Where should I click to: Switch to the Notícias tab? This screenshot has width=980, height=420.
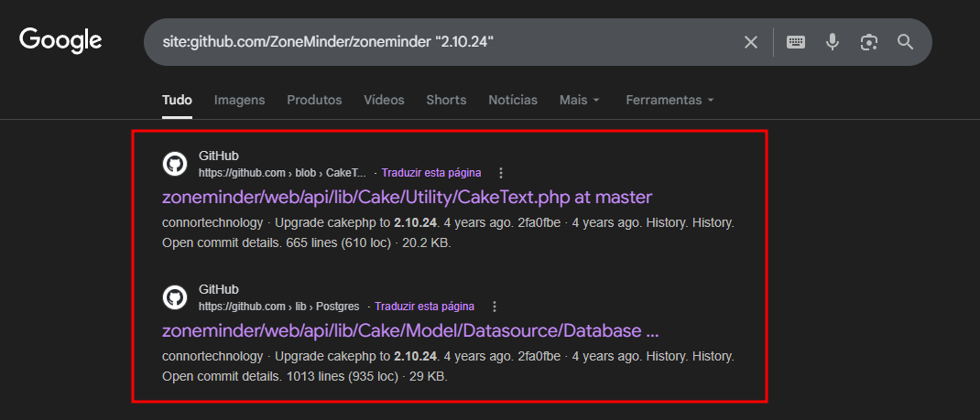(x=513, y=100)
